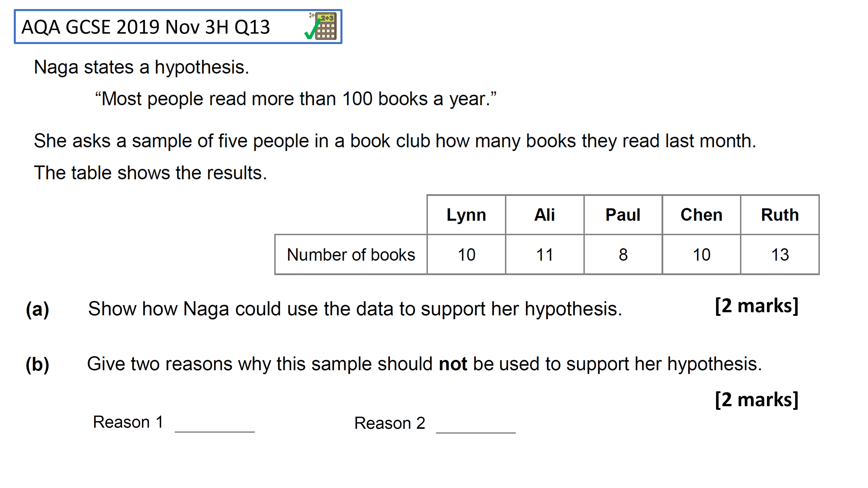The height and width of the screenshot is (488, 868).
Task: Click the bold word 'not' in part (b)
Action: (453, 364)
